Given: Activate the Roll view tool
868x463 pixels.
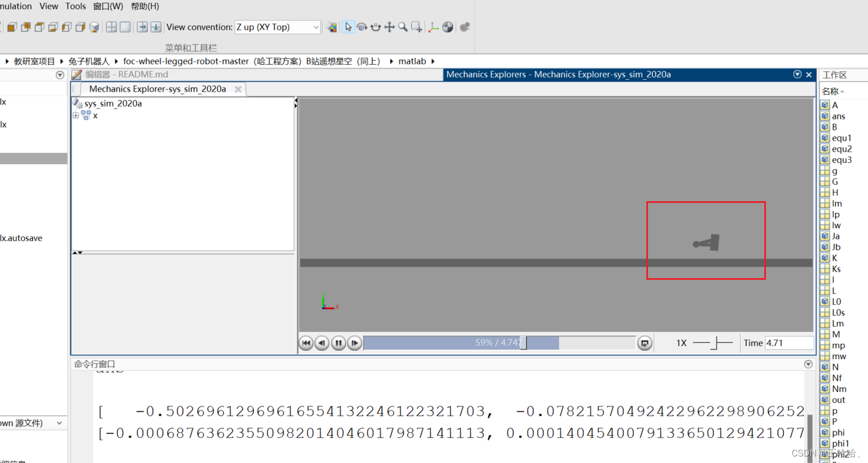Looking at the screenshot, I should 376,27.
